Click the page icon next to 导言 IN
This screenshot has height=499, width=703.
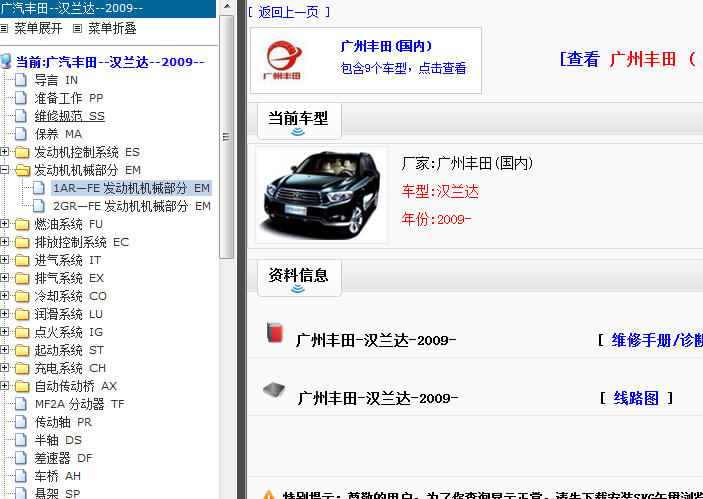[x=21, y=80]
